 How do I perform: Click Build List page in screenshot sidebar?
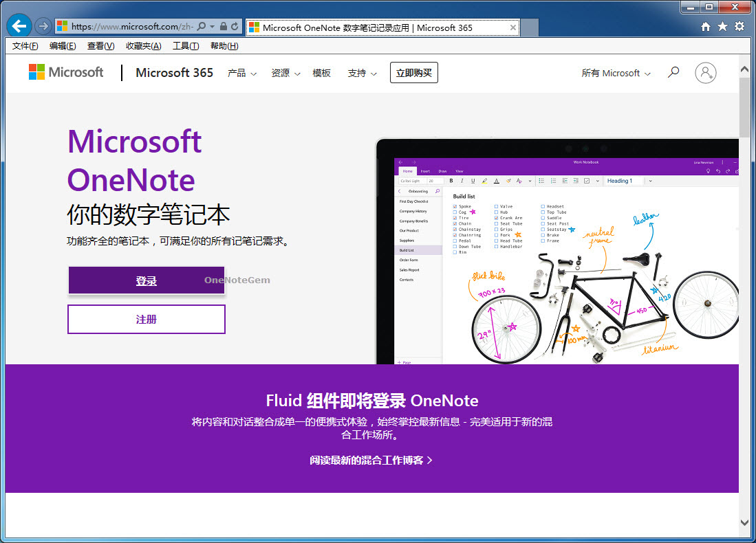pyautogui.click(x=418, y=250)
